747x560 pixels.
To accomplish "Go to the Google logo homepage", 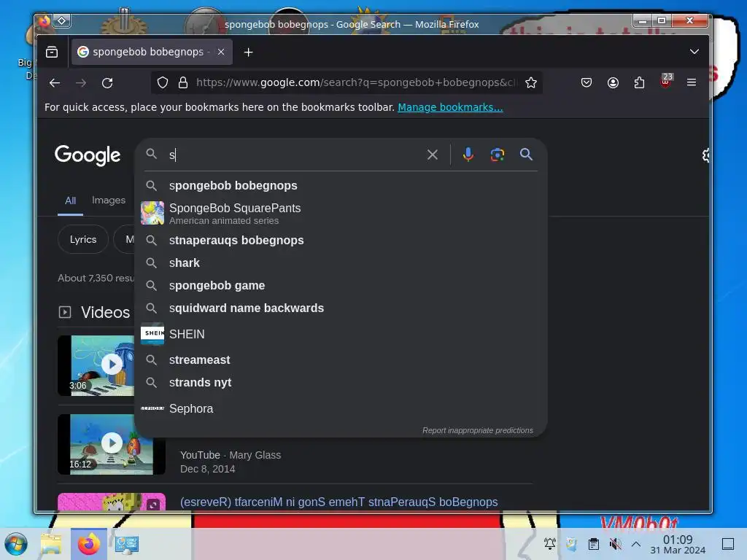I will 88,155.
